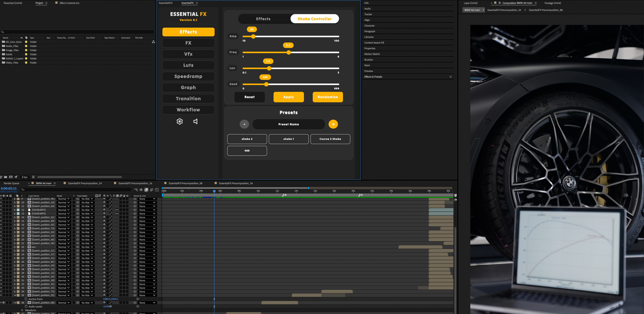Open the settings gear in Essential FX panel

[179, 122]
